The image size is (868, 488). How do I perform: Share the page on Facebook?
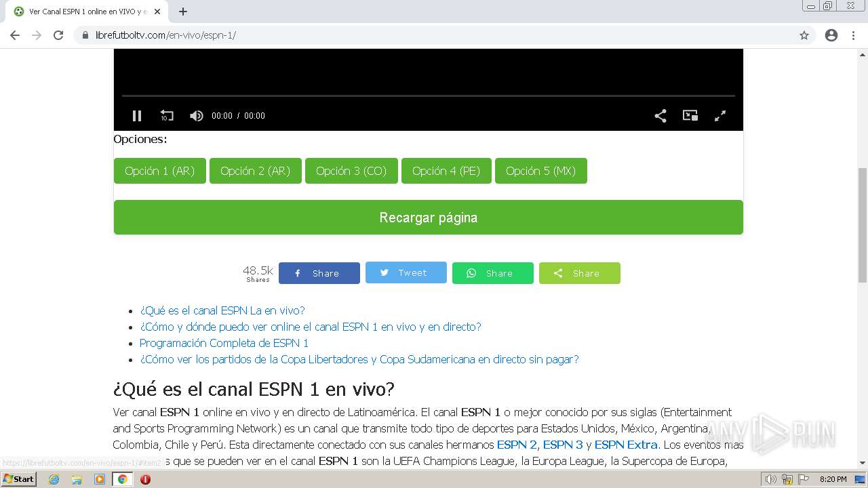pyautogui.click(x=319, y=273)
